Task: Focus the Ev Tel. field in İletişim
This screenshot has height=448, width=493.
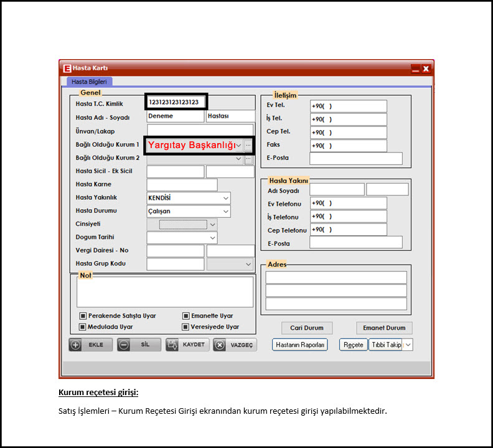Action: pos(349,106)
